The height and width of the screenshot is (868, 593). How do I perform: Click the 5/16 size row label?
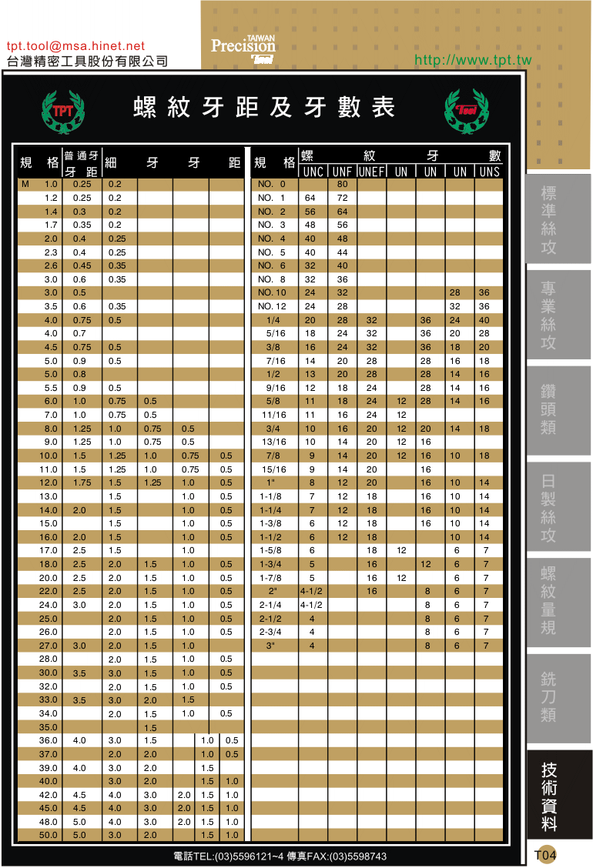pos(276,334)
